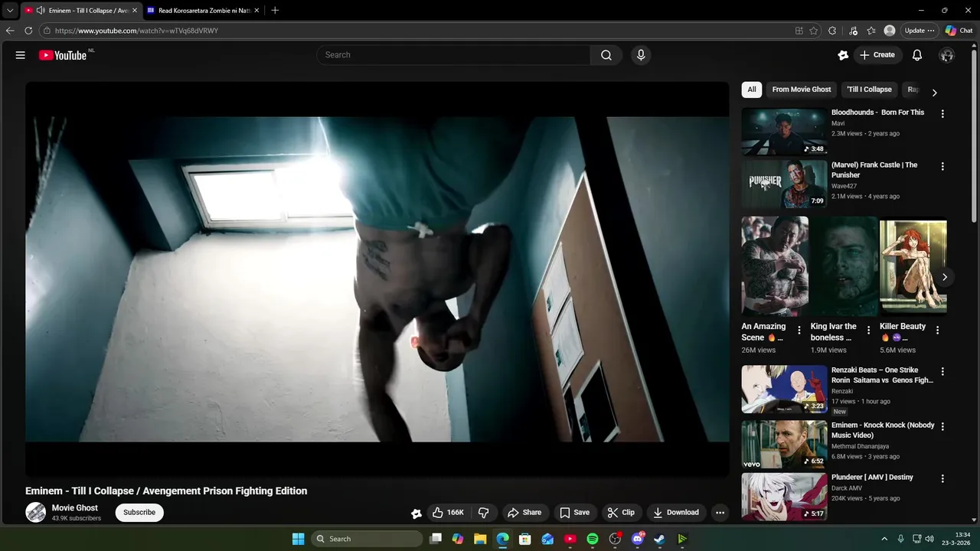Viewport: 980px width, 551px height.
Task: Open the tab actions dropdown menu
Action: click(x=9, y=11)
